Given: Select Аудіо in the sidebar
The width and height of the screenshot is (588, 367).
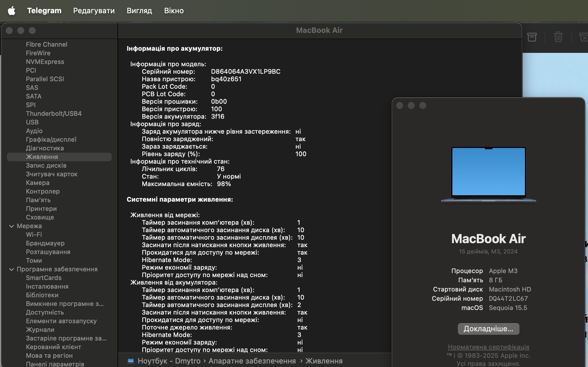Looking at the screenshot, I should tap(34, 131).
